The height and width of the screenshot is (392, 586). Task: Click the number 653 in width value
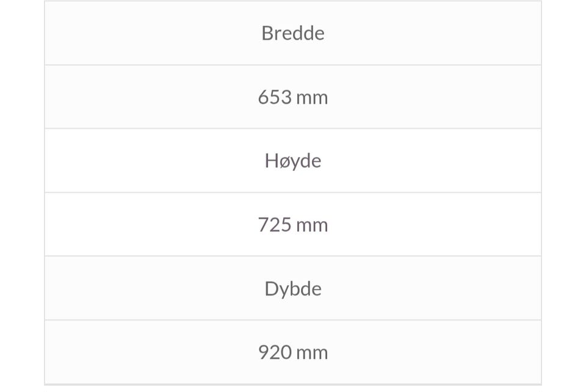tap(275, 97)
